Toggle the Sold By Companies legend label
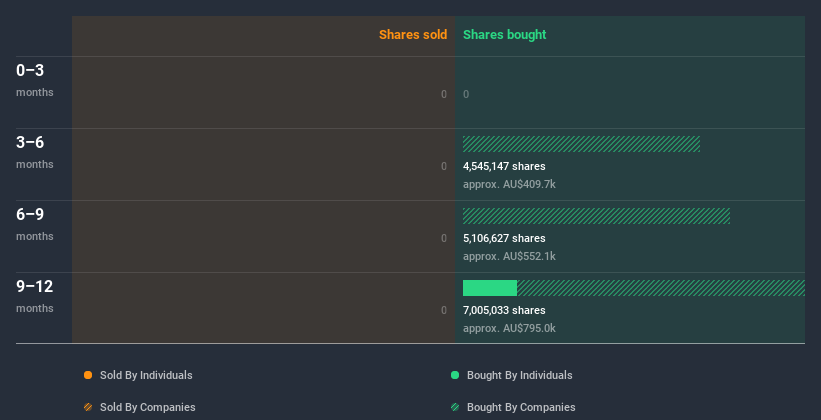Viewport: 821px width, 420px height. click(148, 407)
